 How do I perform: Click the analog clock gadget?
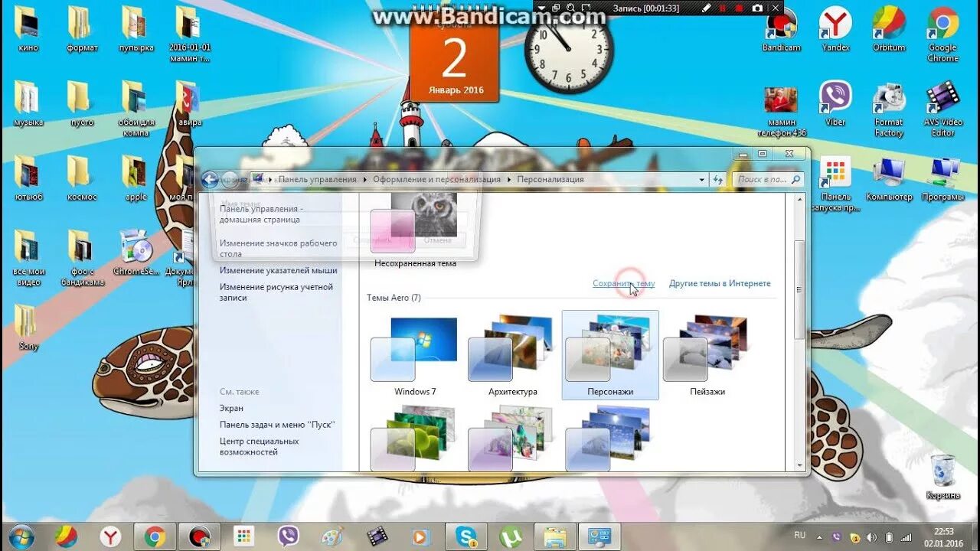coord(569,51)
